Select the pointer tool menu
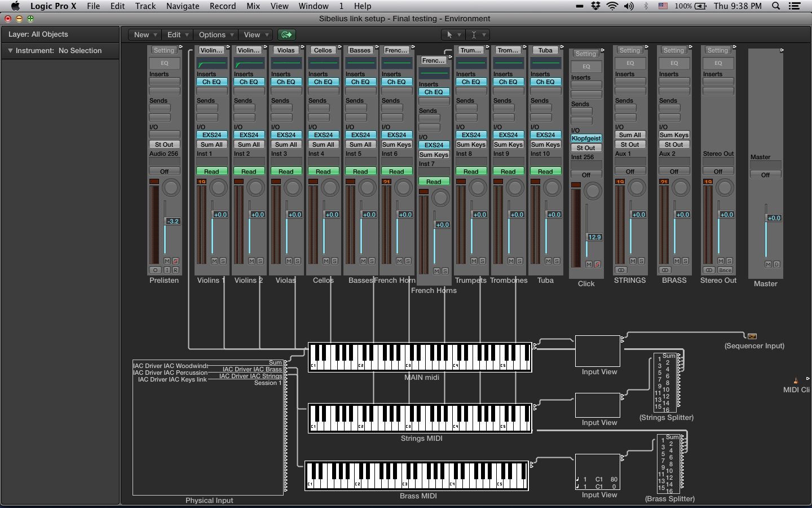 453,34
